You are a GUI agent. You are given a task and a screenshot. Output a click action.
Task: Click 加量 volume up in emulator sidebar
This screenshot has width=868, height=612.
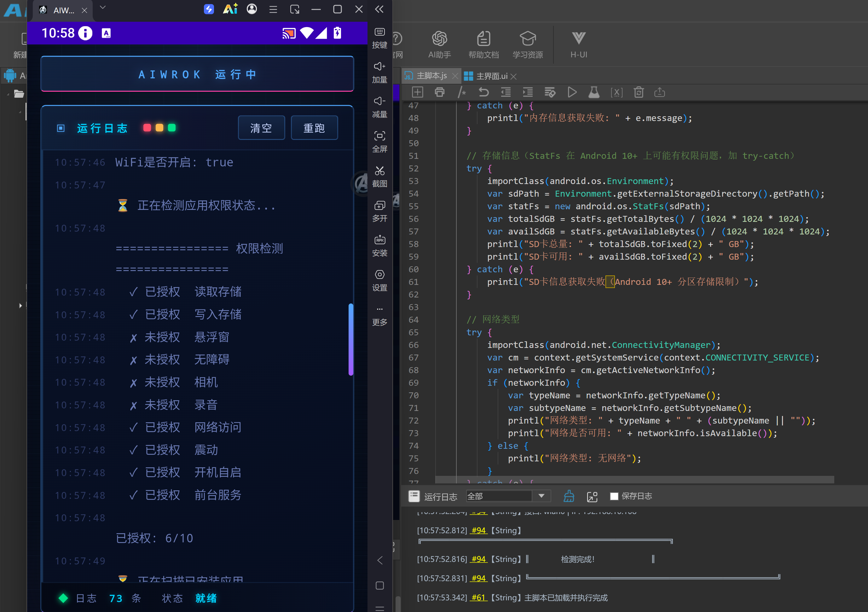tap(379, 72)
